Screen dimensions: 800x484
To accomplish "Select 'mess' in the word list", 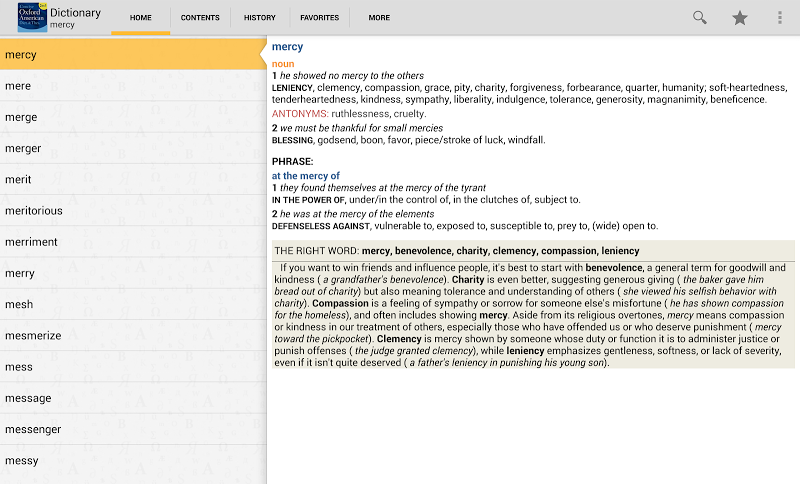I will pos(133,367).
